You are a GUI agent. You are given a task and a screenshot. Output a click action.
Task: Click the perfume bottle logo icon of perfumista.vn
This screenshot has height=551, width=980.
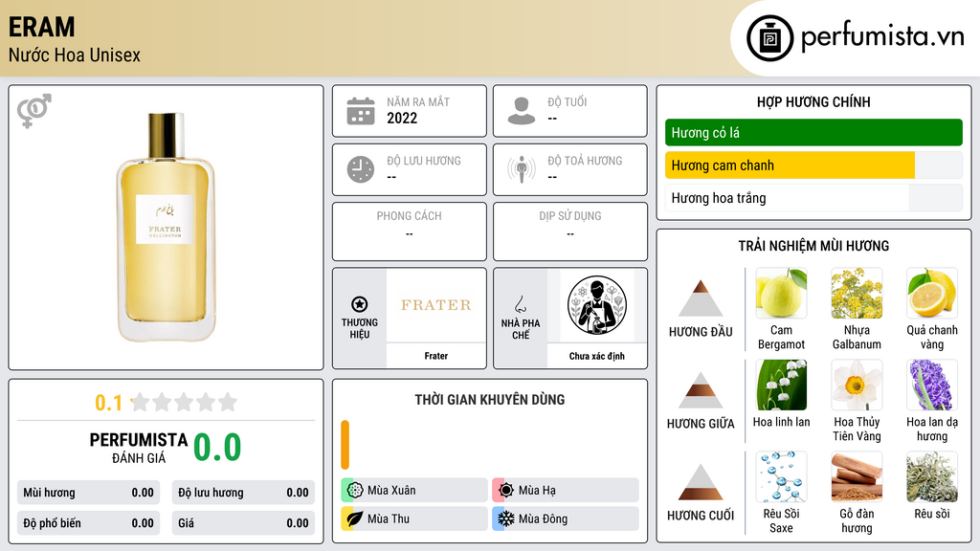pyautogui.click(x=769, y=38)
